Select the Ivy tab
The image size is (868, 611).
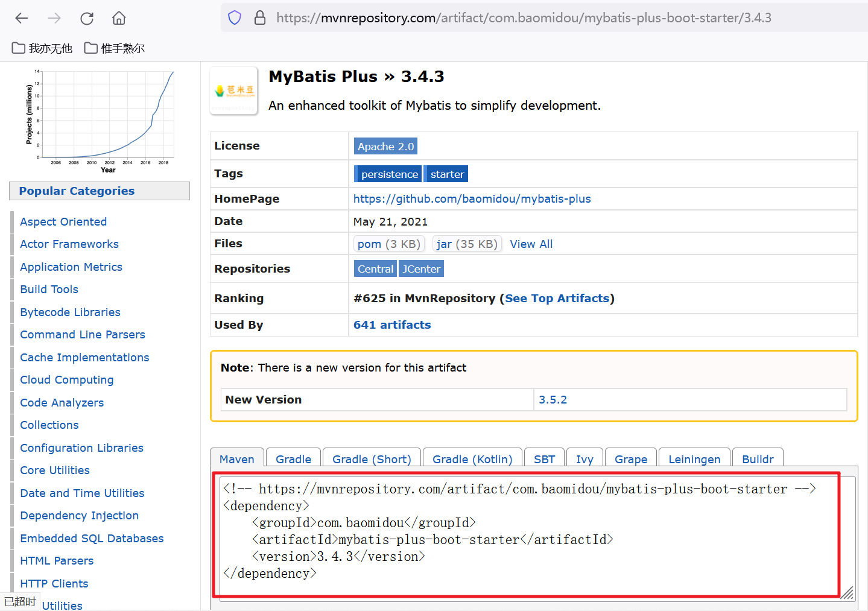coord(584,459)
